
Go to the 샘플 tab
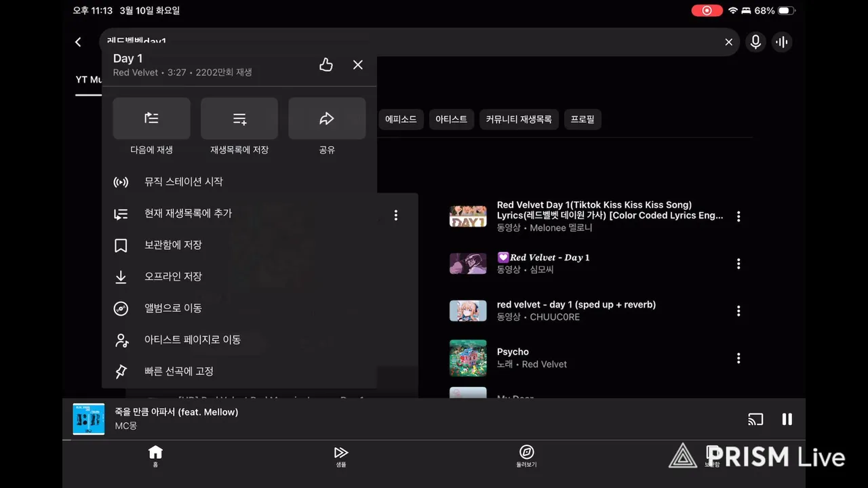click(x=341, y=456)
